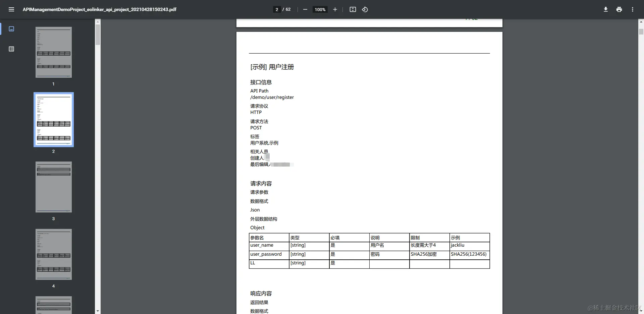Click the '长度需大于4' limit cell
The height and width of the screenshot is (314, 644).
(430, 246)
